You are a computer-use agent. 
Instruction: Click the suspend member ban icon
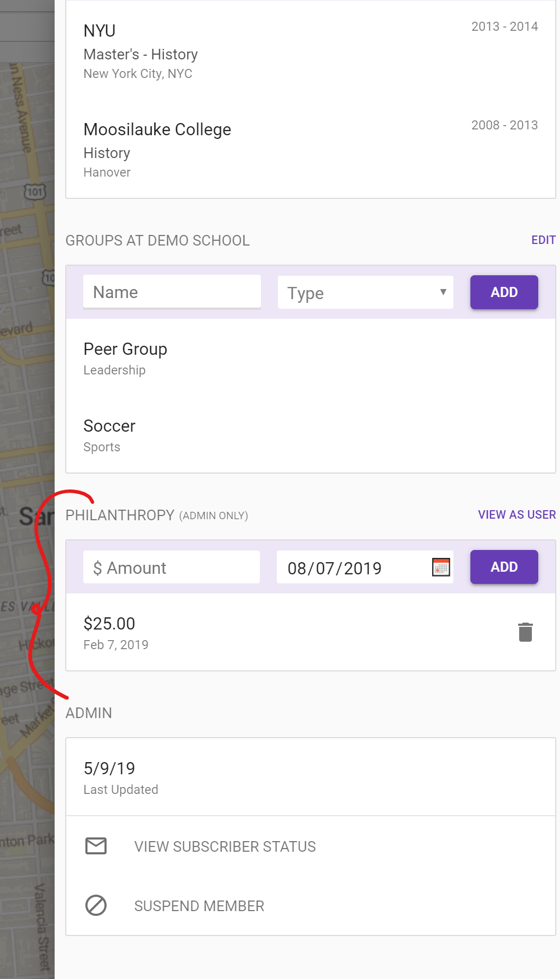pyautogui.click(x=96, y=905)
